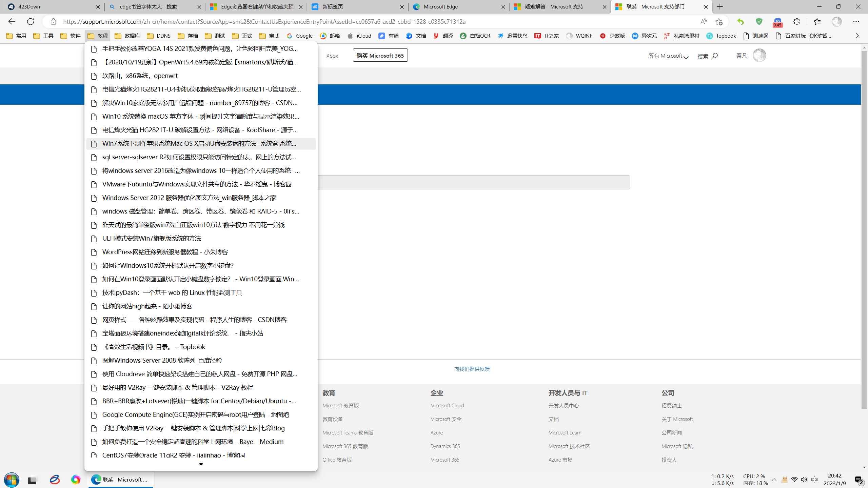
Task: Open 《高效生活视频书》目录 bookmark
Action: point(201,347)
